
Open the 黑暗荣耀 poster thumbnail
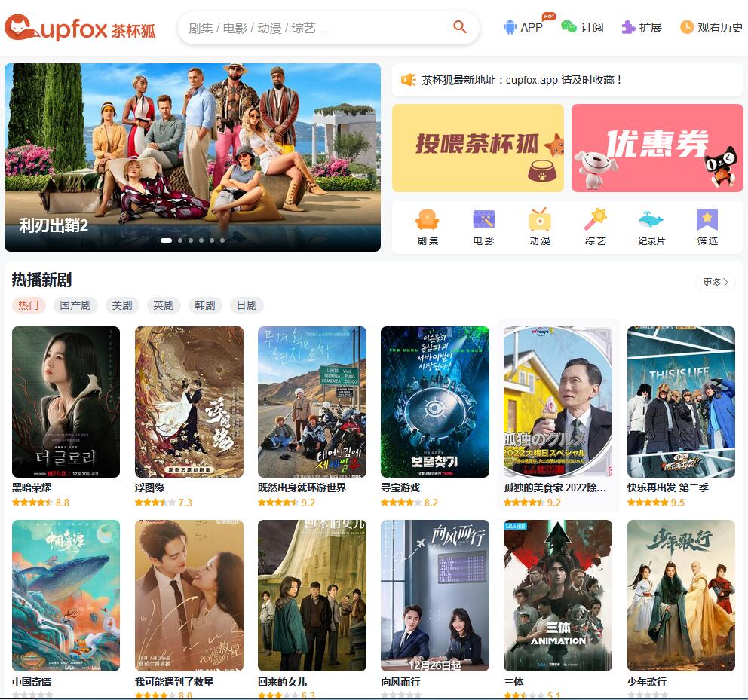click(66, 402)
